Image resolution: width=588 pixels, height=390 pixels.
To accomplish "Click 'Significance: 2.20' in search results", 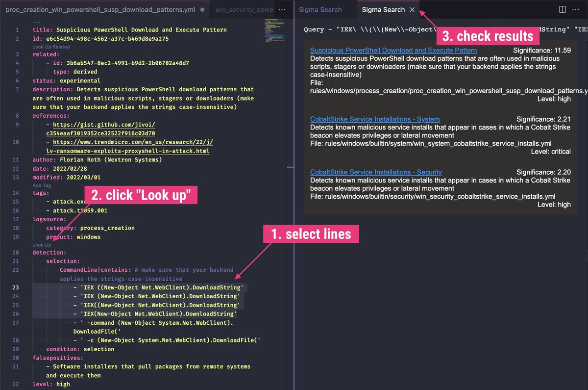I will (544, 172).
